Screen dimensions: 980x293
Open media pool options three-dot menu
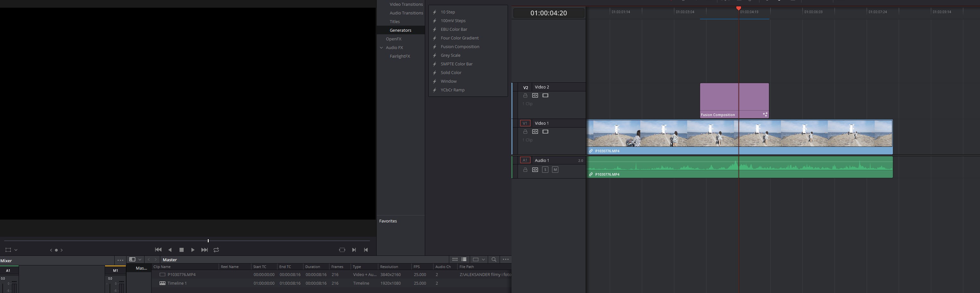(506, 260)
